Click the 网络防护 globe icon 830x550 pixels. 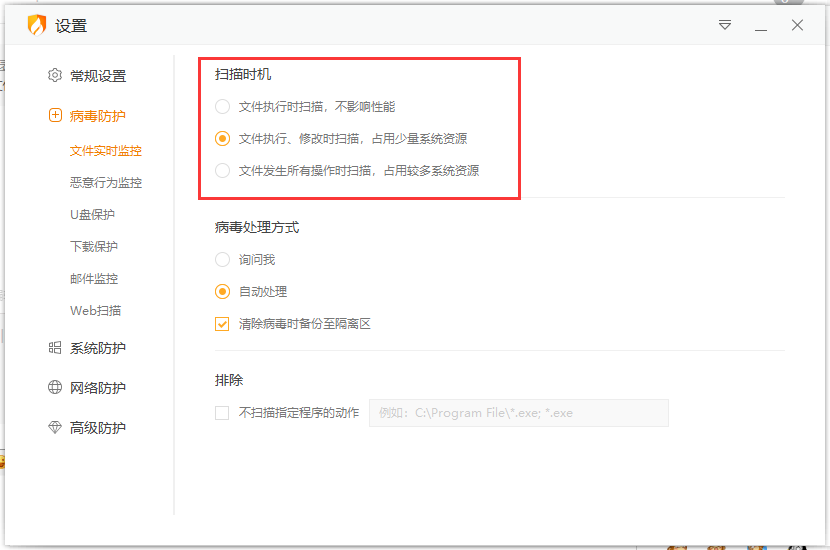tap(55, 388)
